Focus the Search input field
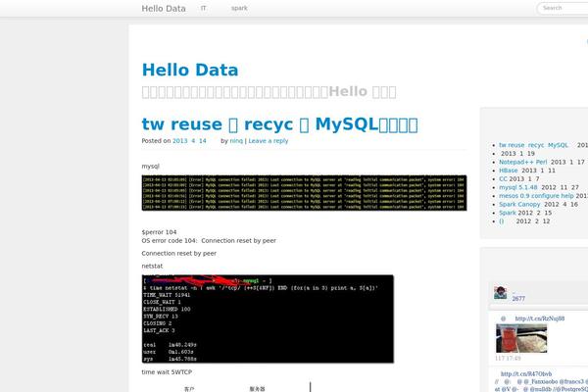Viewport: 588px width, 392px height. pos(563,8)
